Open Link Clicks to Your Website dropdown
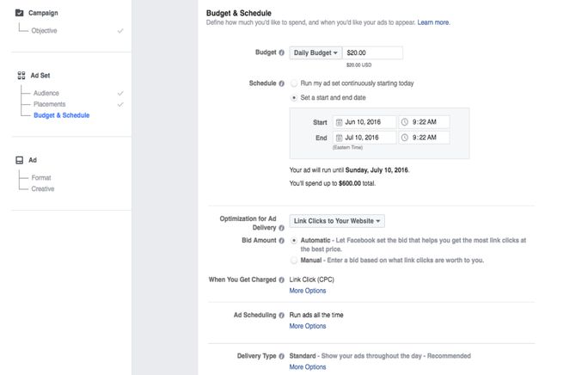The height and width of the screenshot is (375, 588). (337, 221)
